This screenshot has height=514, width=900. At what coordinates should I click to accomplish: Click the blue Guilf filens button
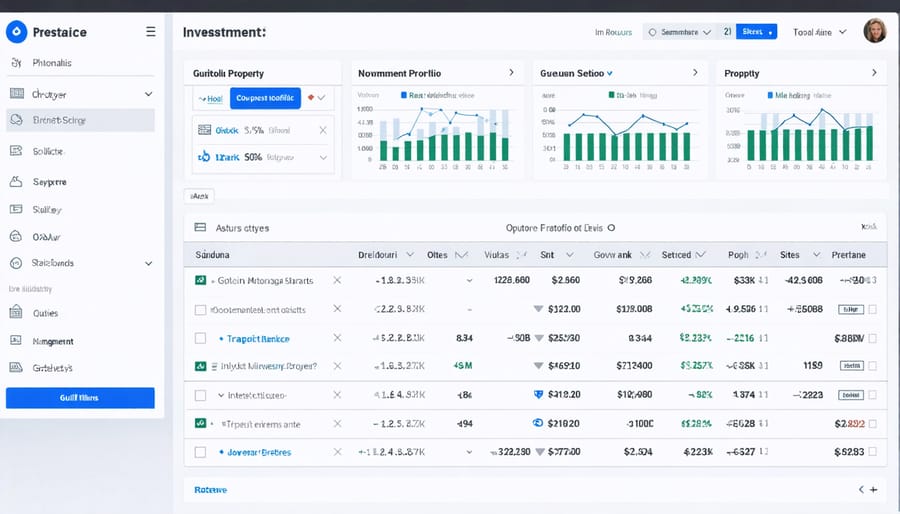(x=80, y=398)
